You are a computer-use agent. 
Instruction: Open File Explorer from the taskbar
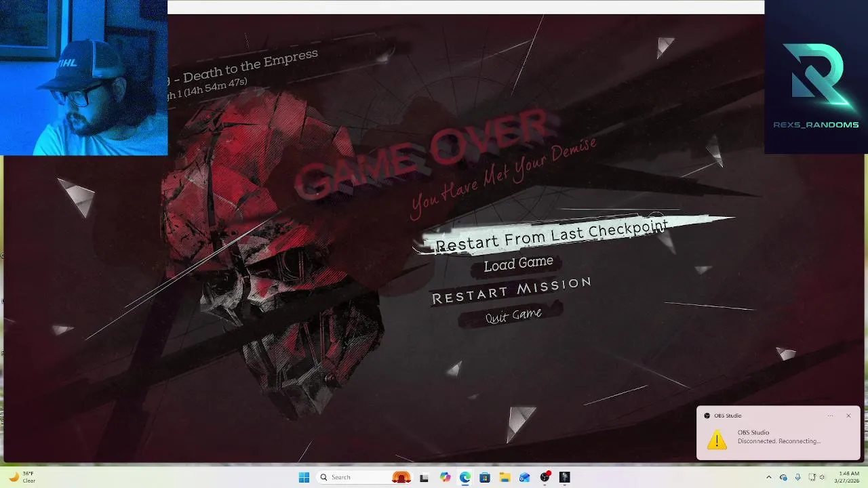coord(505,477)
